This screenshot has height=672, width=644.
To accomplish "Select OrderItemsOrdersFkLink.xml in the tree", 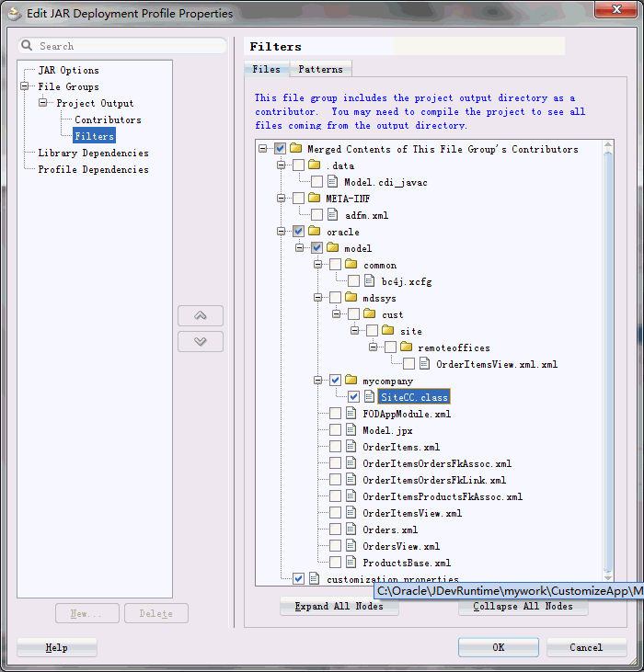I will 434,480.
